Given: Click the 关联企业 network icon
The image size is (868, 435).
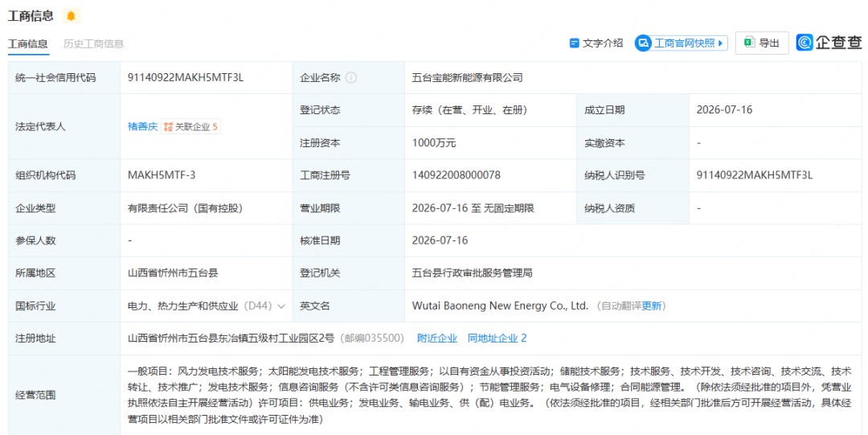Looking at the screenshot, I should click(x=168, y=127).
